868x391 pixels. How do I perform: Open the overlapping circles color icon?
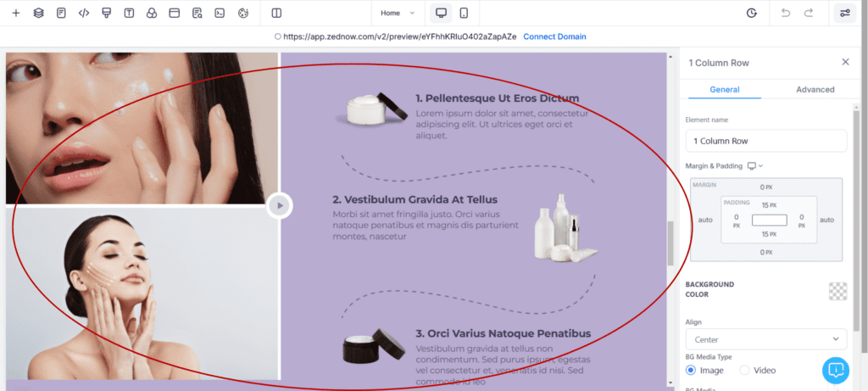point(152,14)
